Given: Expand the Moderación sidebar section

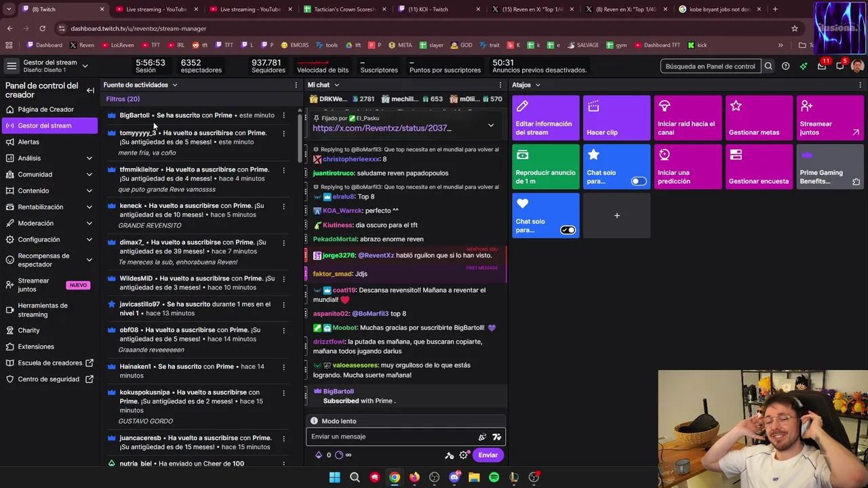Looking at the screenshot, I should 89,224.
